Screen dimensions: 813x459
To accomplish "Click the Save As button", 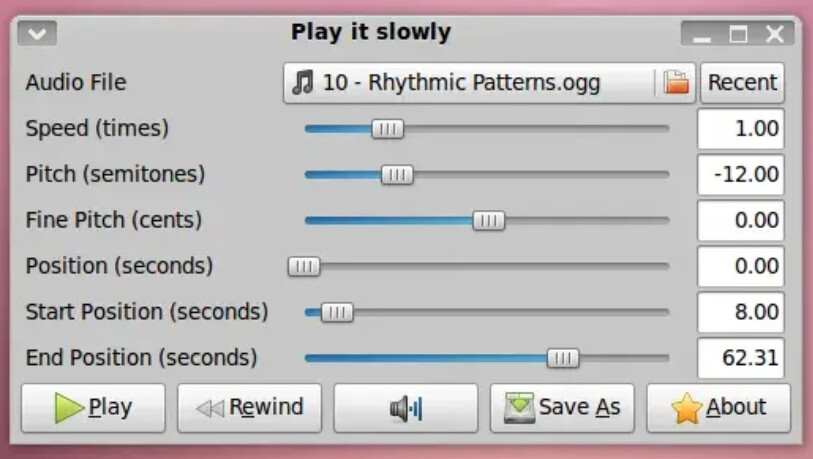I will 562,408.
